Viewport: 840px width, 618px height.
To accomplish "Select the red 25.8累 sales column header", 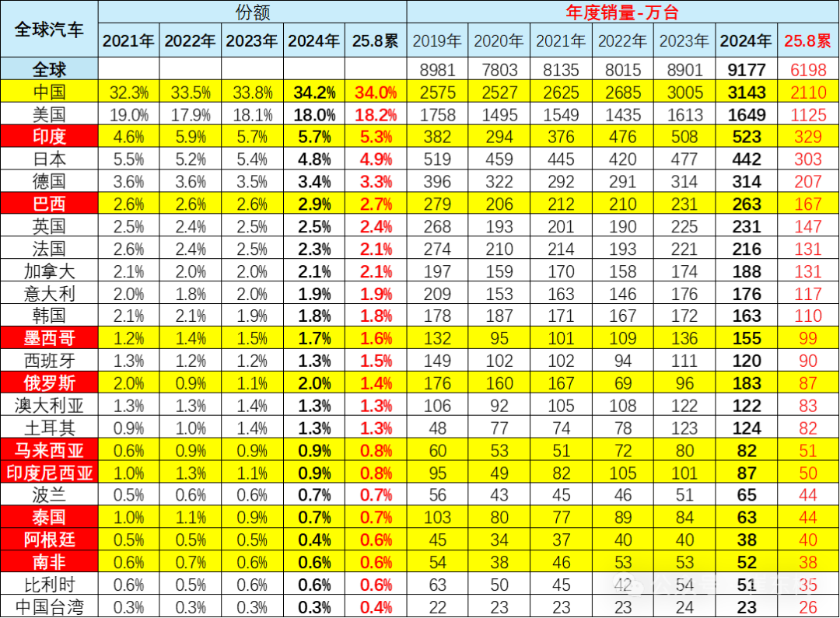I will tap(808, 40).
